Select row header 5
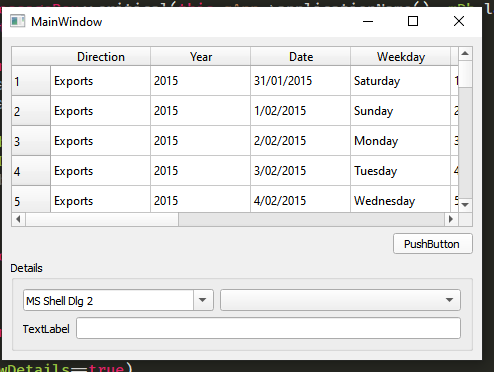The width and height of the screenshot is (494, 372). [x=31, y=199]
